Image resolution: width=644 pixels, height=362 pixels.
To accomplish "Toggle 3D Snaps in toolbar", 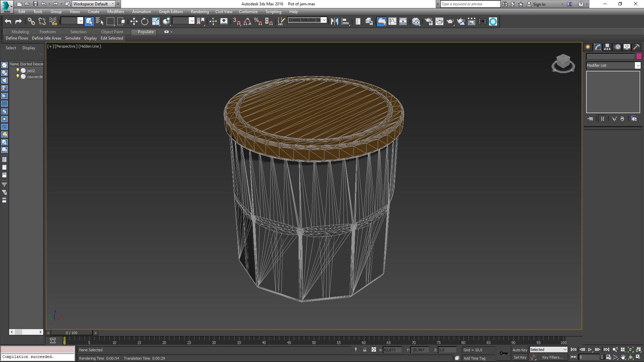I will [236, 21].
